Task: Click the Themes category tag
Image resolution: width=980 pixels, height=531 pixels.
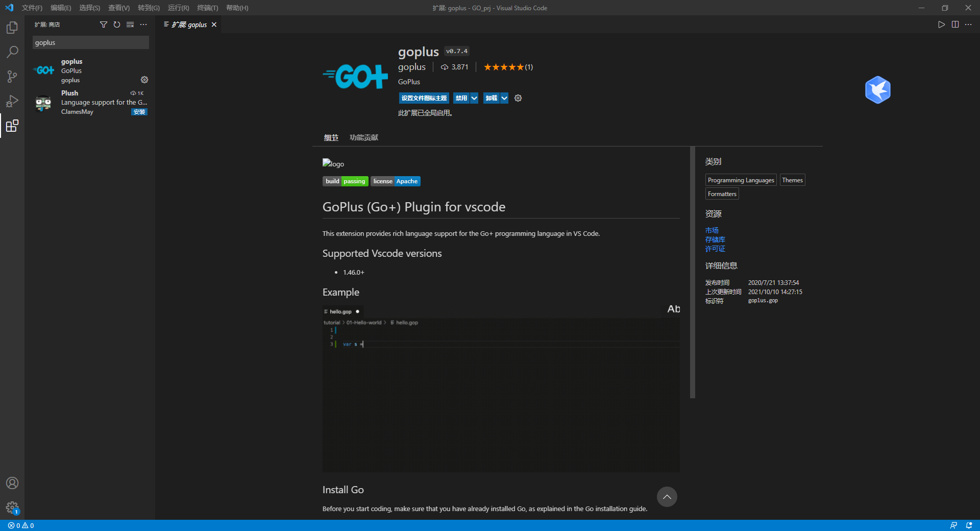Action: tap(792, 180)
